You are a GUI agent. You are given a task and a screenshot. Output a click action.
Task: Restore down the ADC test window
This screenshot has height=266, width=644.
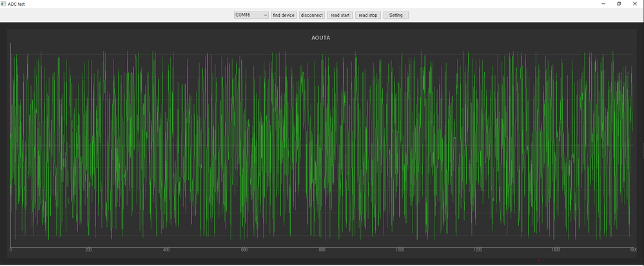618,4
